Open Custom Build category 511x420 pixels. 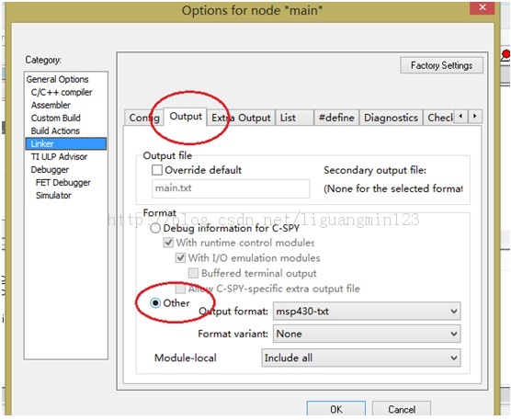coord(56,118)
